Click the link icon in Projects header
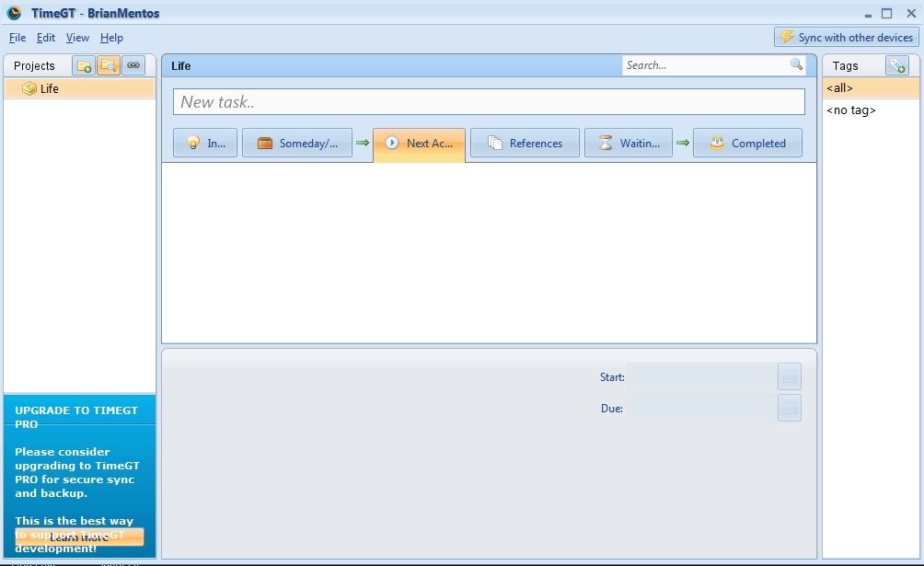Image resolution: width=924 pixels, height=566 pixels. point(133,65)
